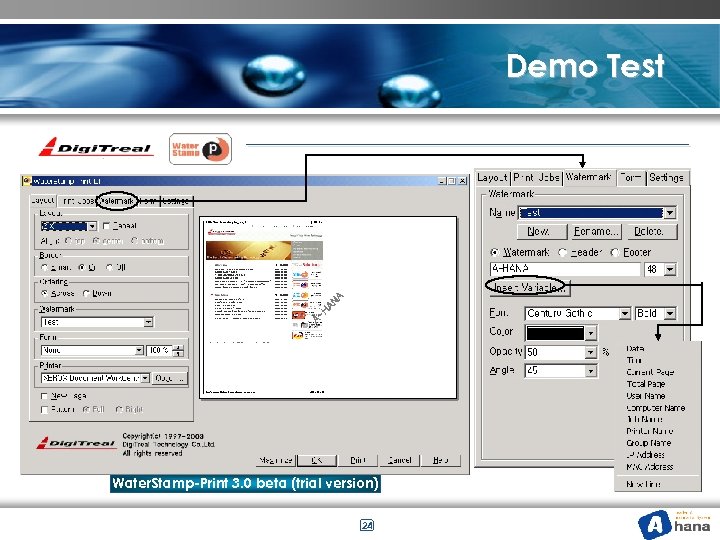Click the Cancel button
The width and height of the screenshot is (720, 540).
coord(399,460)
